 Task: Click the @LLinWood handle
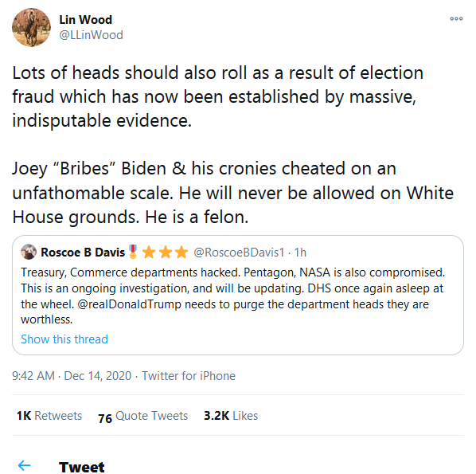pos(91,35)
